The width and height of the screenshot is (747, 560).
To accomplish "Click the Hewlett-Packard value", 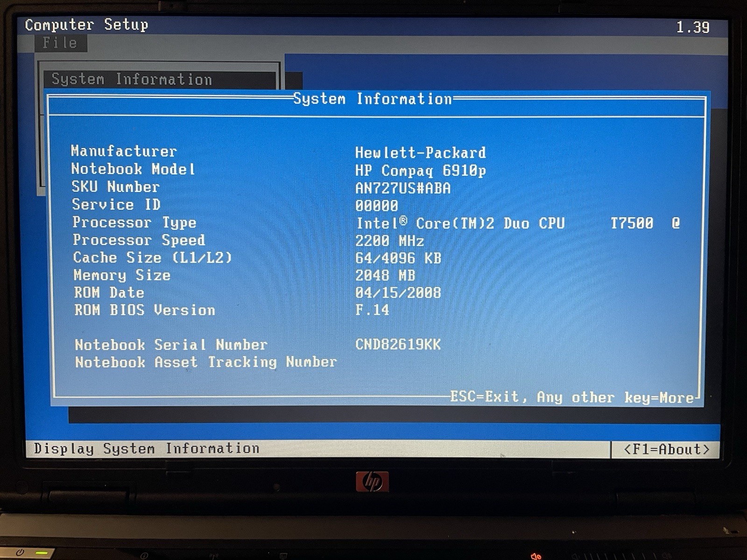I will click(x=420, y=153).
